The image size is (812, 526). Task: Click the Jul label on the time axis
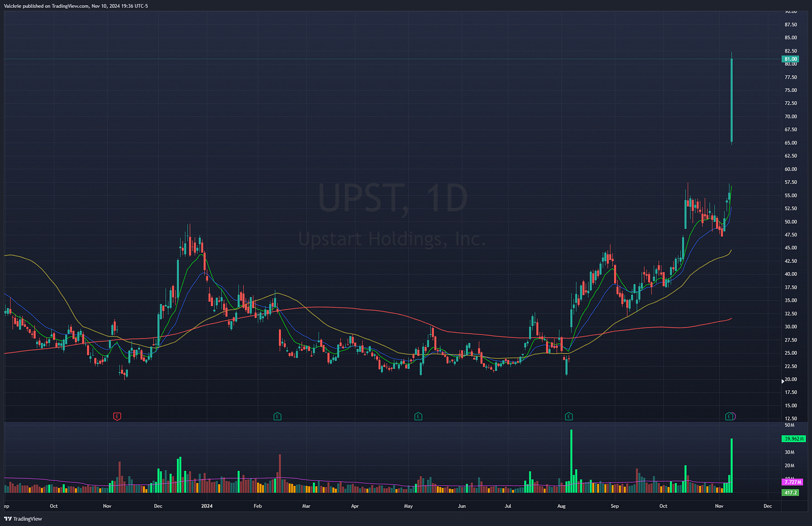508,506
